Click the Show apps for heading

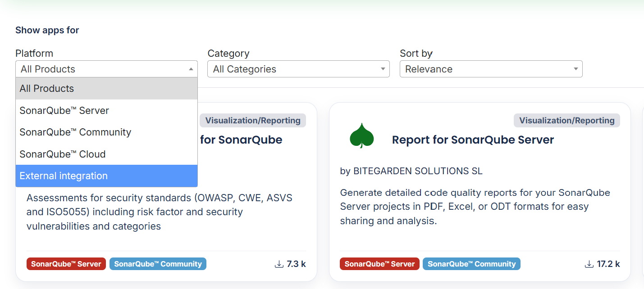click(47, 30)
